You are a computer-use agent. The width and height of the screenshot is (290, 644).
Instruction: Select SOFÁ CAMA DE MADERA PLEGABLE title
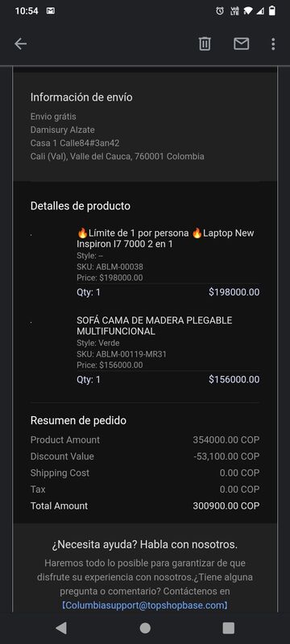point(155,326)
